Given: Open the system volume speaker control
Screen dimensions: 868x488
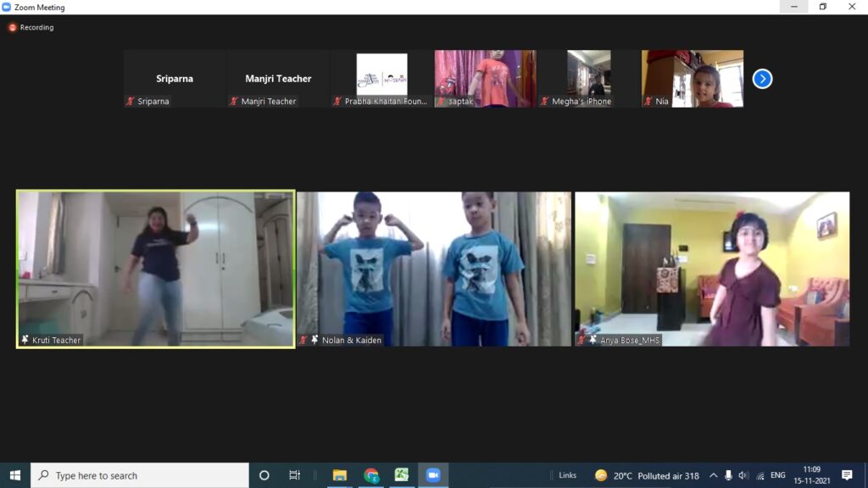Looking at the screenshot, I should coord(743,475).
